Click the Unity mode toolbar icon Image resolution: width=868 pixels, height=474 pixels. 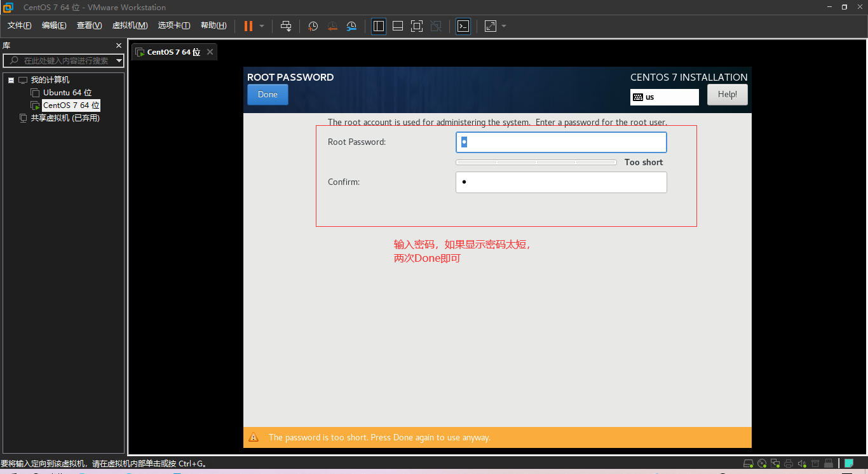(436, 26)
